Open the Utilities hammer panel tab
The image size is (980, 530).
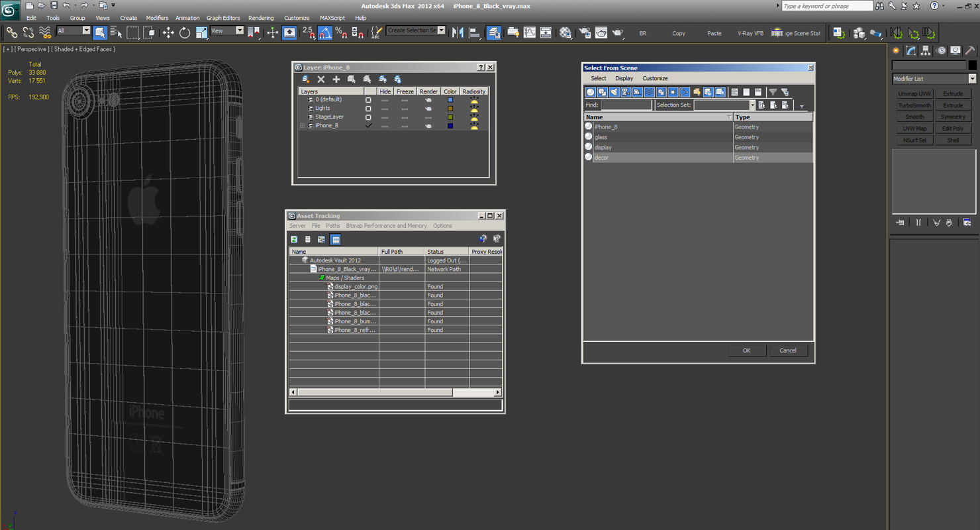pos(969,50)
